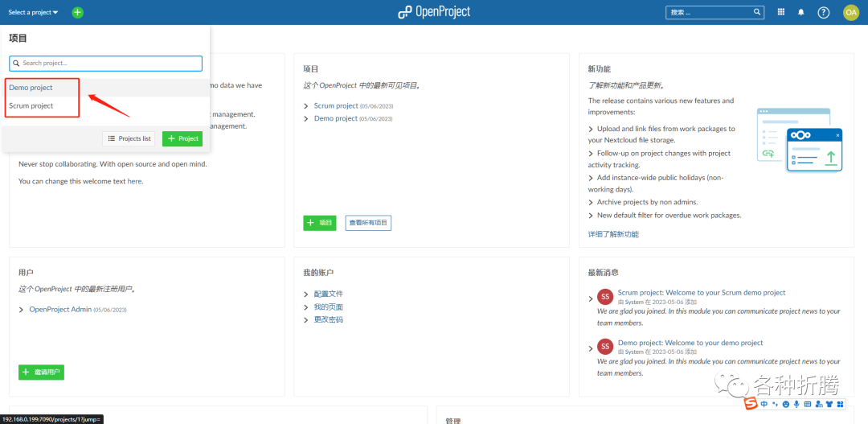868x424 pixels.
Task: Click the 我的账户 widget heading
Action: 318,273
